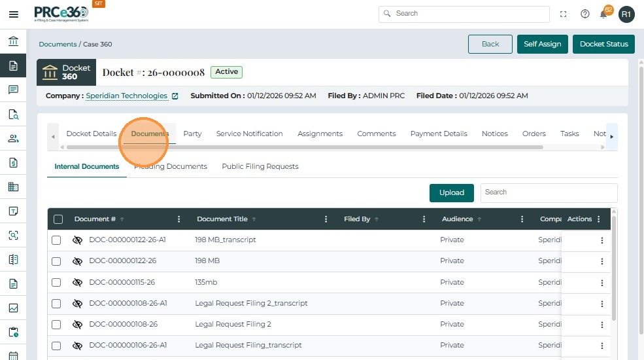Select checkbox for DOC-000000122-26-A1 row
The image size is (644, 360).
pyautogui.click(x=56, y=240)
